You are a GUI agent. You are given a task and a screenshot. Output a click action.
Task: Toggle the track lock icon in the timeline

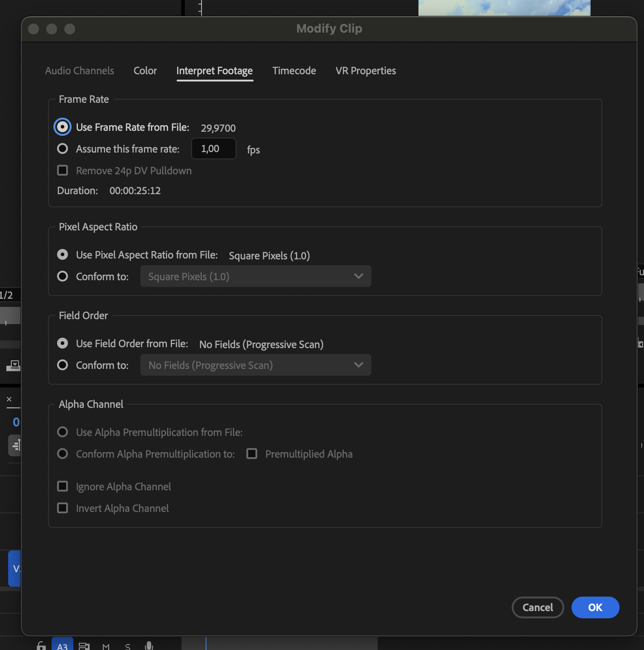click(x=41, y=646)
